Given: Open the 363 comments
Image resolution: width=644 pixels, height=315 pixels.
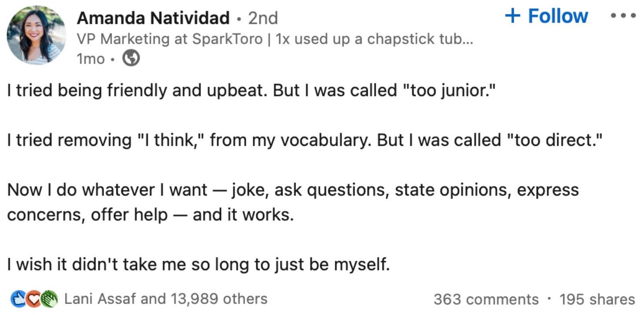Looking at the screenshot, I should click(x=486, y=299).
